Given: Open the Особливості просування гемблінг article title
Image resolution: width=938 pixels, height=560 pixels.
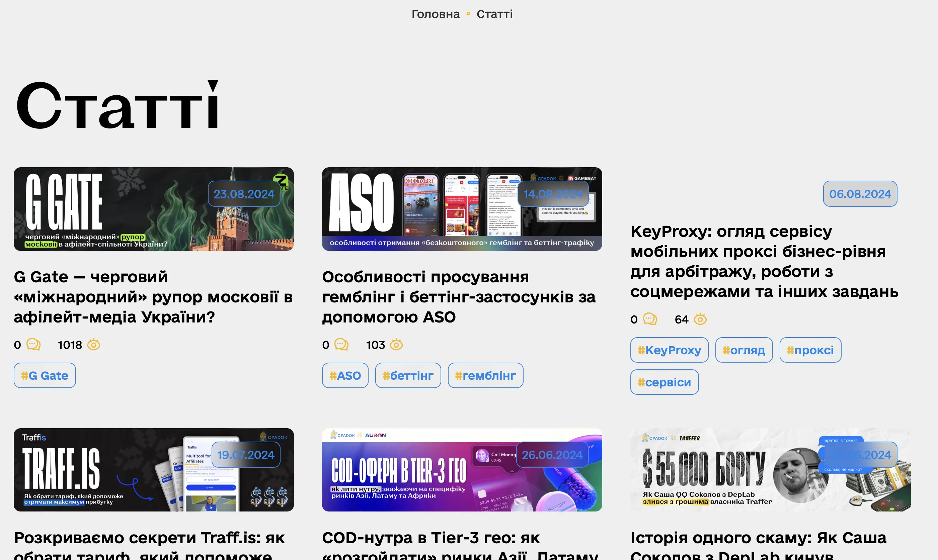Looking at the screenshot, I should 459,297.
